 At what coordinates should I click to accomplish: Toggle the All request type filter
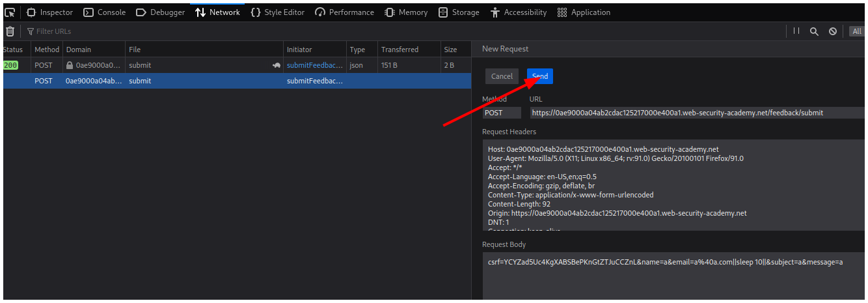[x=856, y=31]
